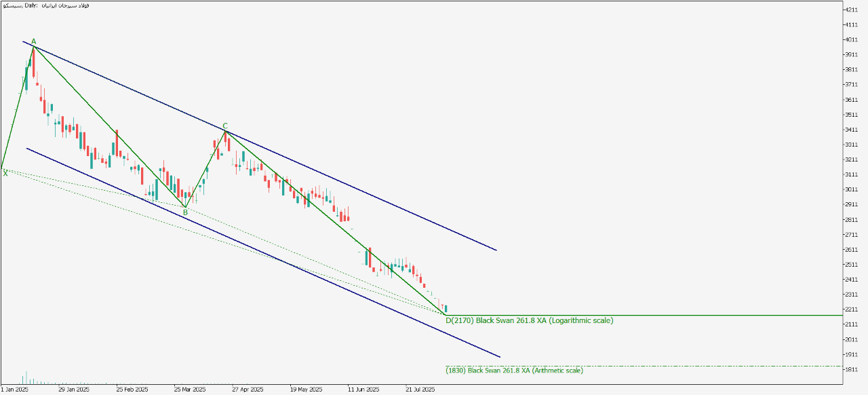Select the 21 Jul 2025 date marker
The image size is (868, 395).
point(421,390)
